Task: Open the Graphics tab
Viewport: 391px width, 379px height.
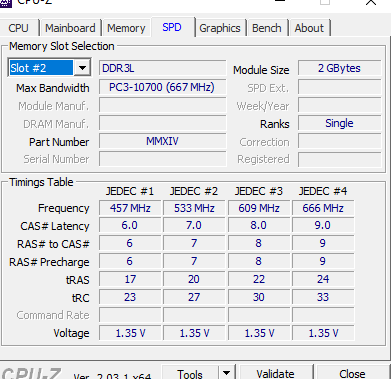Action: (220, 28)
